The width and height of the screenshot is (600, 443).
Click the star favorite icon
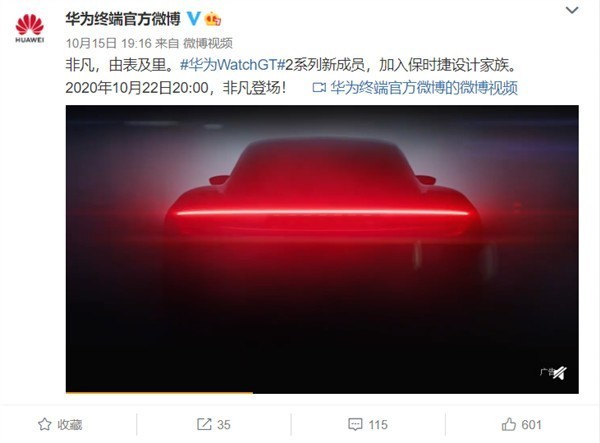(x=44, y=424)
